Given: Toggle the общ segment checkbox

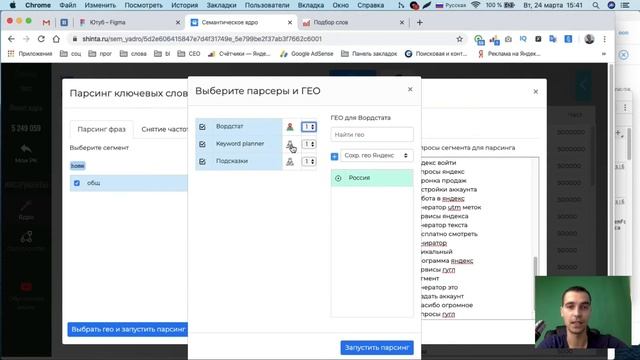Looking at the screenshot, I should tap(77, 183).
